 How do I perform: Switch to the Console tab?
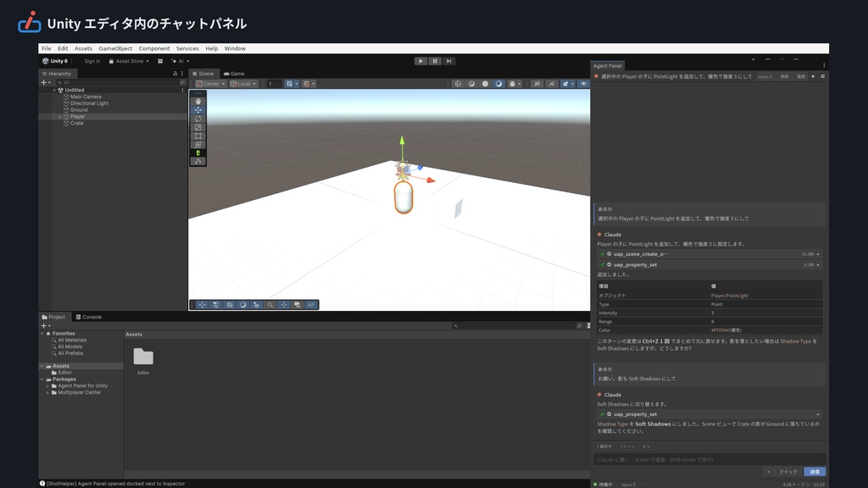(x=88, y=317)
